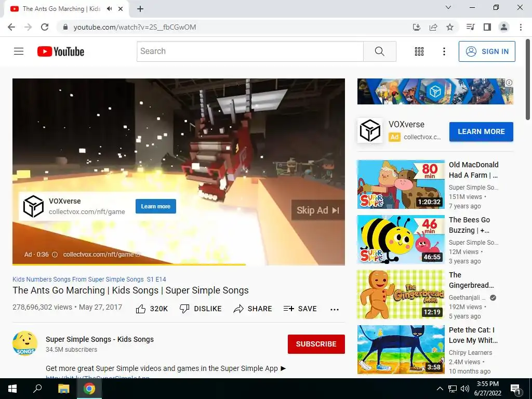Open the YouTube apps grid
The width and height of the screenshot is (532, 399).
point(419,51)
